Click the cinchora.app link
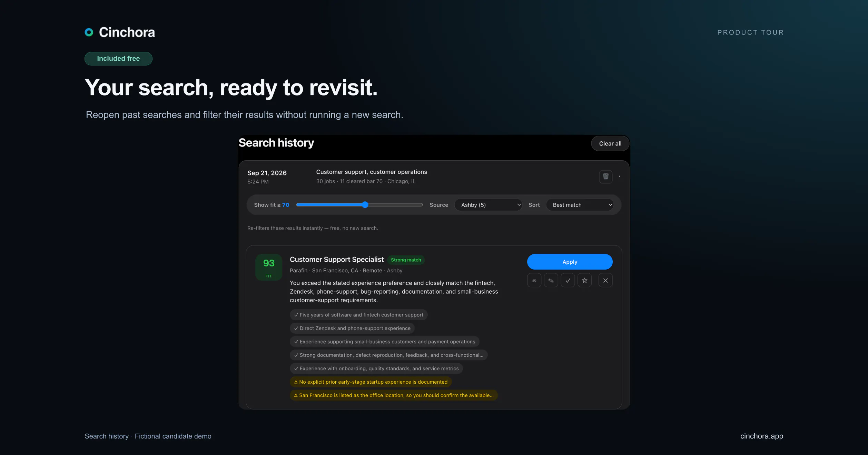The width and height of the screenshot is (868, 455). pos(761,436)
